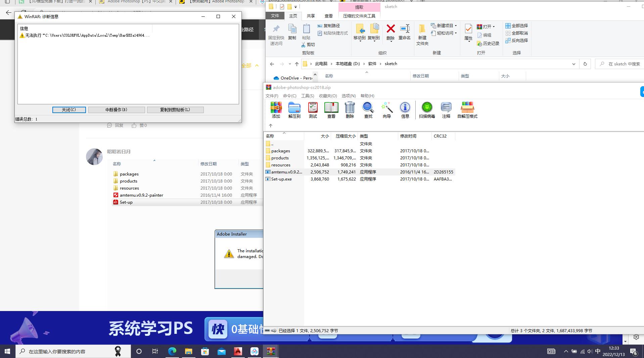644x358 pixels.
Task: Click the Test (测试) archive icon
Action: (x=313, y=110)
